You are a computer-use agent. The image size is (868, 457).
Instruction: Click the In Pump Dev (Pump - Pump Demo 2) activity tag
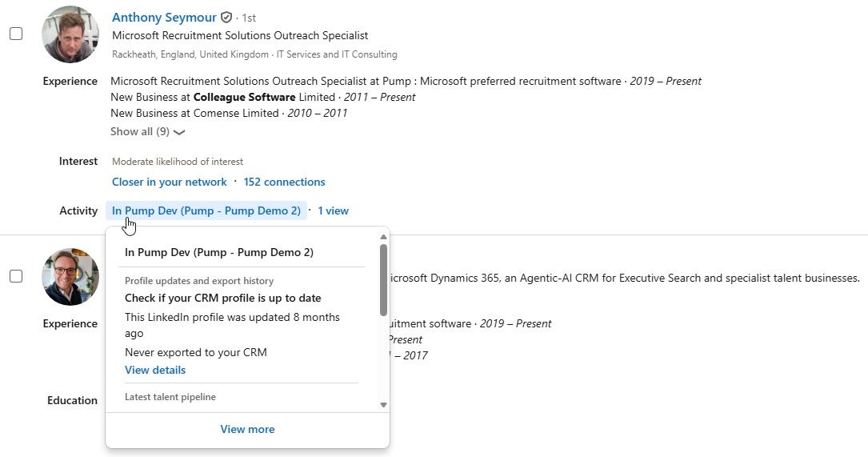(x=206, y=210)
